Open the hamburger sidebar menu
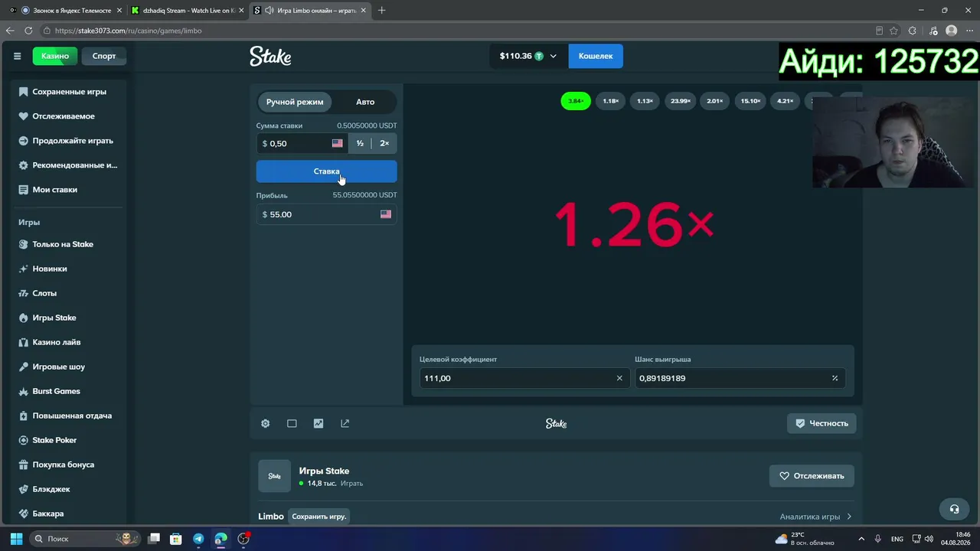Viewport: 980px width, 551px height. [x=17, y=56]
